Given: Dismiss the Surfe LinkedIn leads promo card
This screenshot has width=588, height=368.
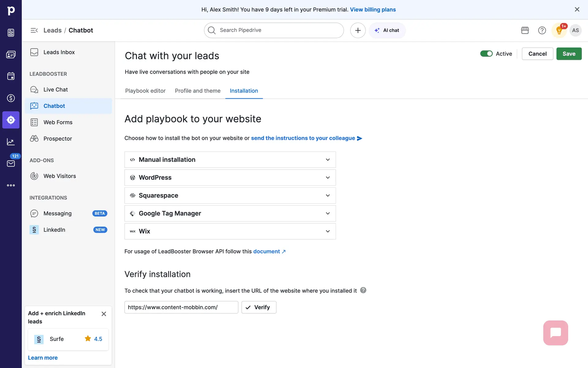Looking at the screenshot, I should (104, 314).
